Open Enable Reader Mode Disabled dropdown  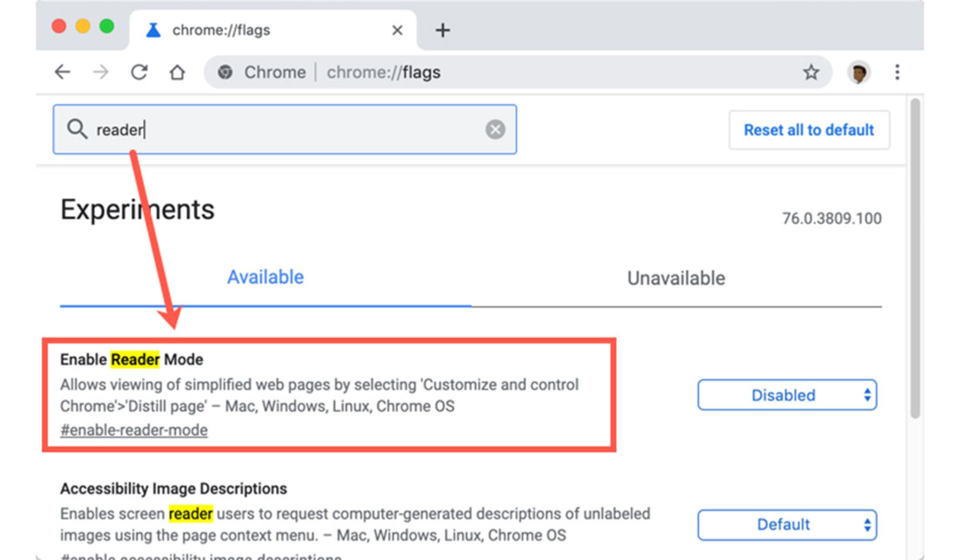click(787, 395)
